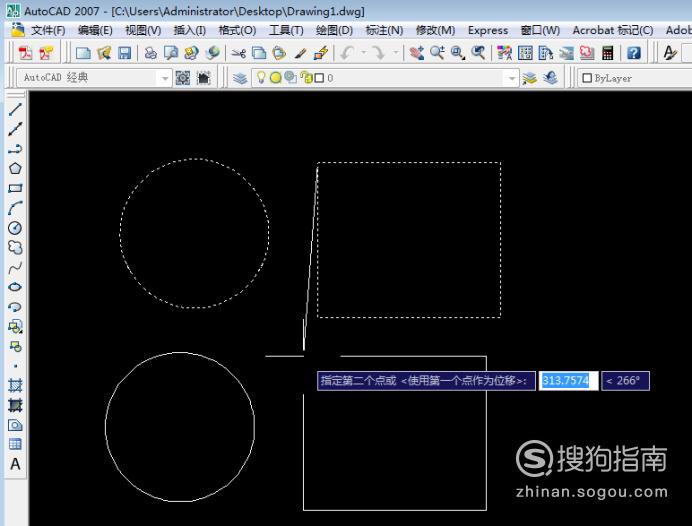Select the Line draw tool
Screen dimensions: 692x526
[15, 109]
